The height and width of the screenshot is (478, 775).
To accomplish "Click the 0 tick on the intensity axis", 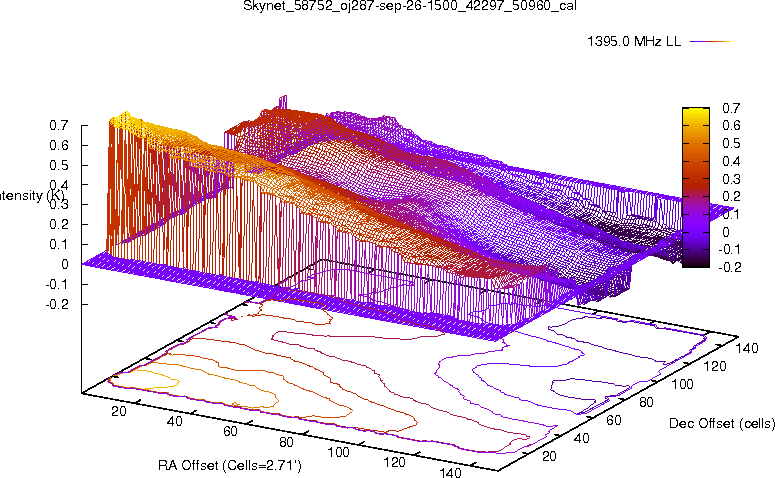I will click(x=65, y=264).
